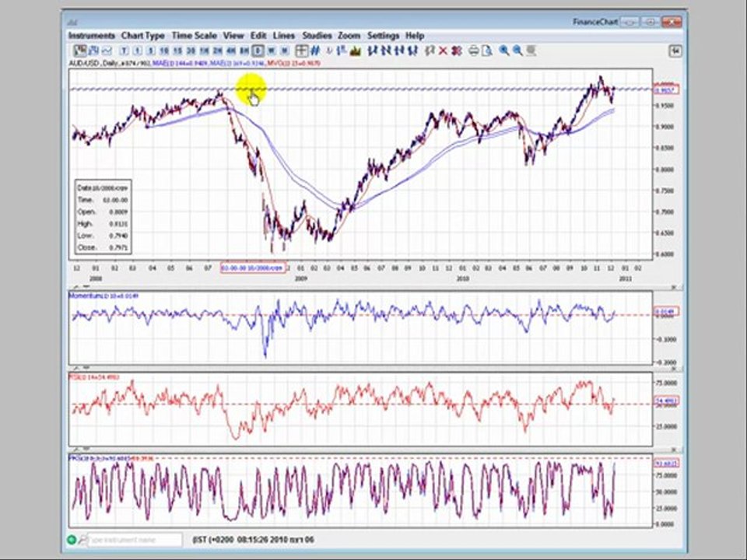Click the grayed reset zoom icon

pyautogui.click(x=531, y=51)
